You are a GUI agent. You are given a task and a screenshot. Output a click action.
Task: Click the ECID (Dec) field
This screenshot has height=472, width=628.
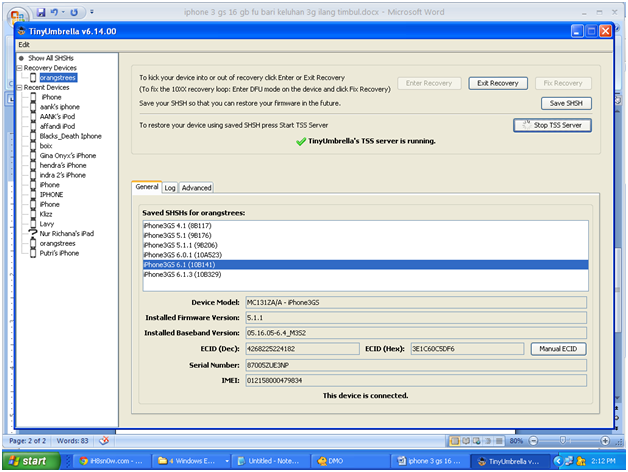click(302, 349)
